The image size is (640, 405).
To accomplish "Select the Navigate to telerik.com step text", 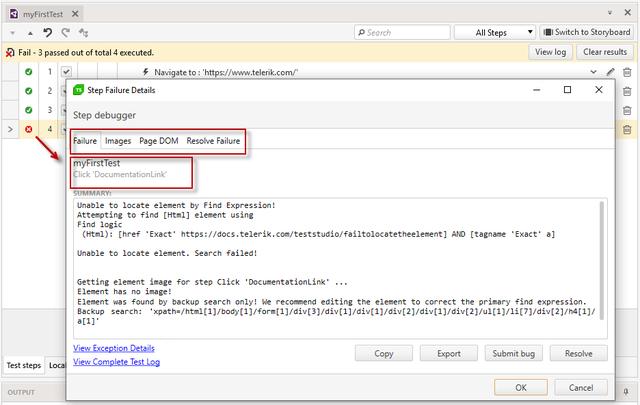I will [226, 72].
